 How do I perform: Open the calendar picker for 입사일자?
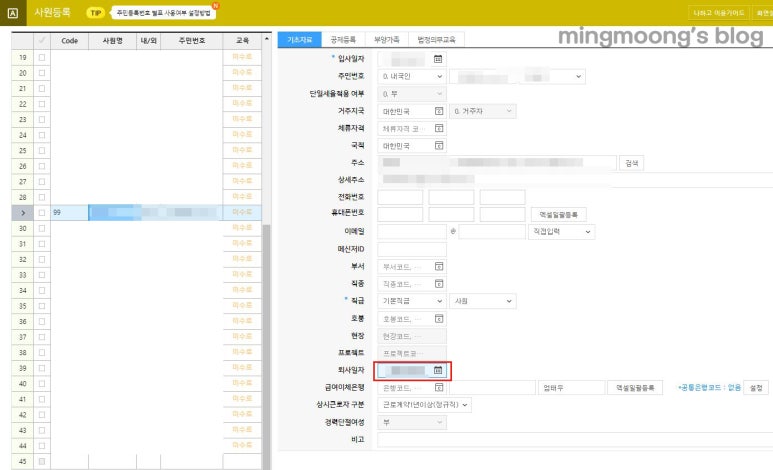click(438, 59)
